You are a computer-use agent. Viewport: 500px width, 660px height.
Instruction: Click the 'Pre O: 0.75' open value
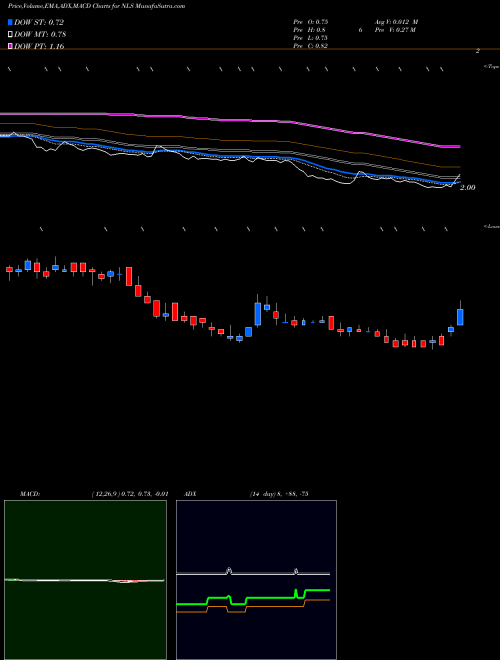[311, 21]
